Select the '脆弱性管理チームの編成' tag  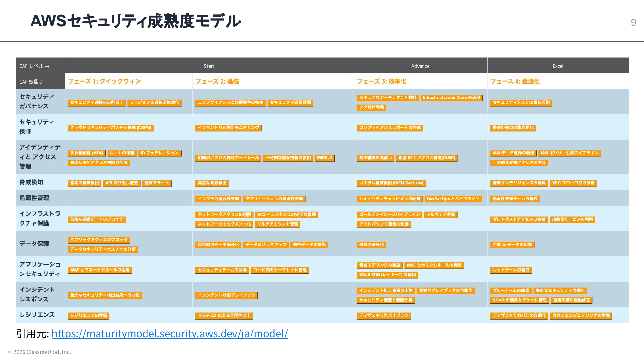(x=515, y=199)
